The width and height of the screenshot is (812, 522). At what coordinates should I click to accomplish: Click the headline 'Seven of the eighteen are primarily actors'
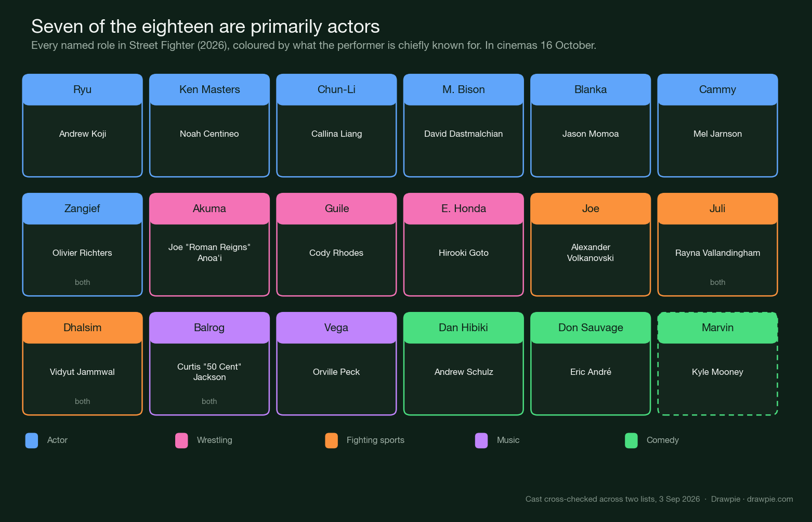point(205,27)
